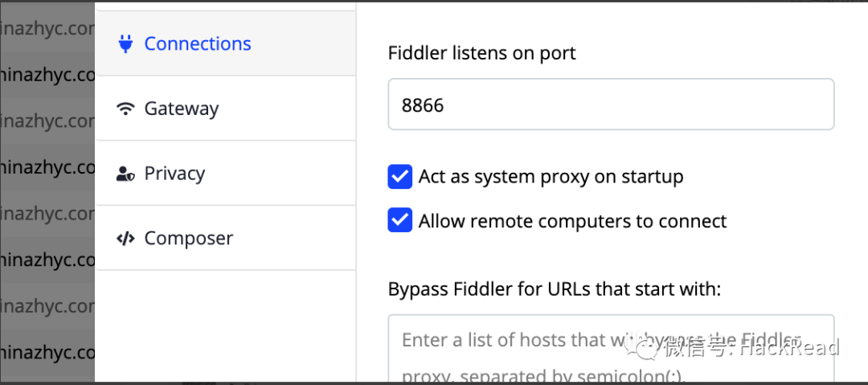
Task: Click the "Bypass Fiddler for URLs" heading
Action: pos(555,289)
